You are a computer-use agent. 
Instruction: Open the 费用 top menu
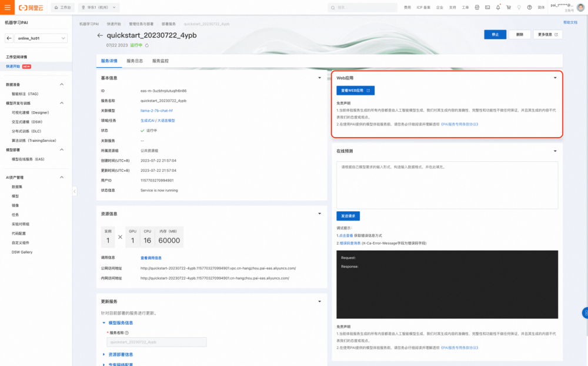click(407, 8)
